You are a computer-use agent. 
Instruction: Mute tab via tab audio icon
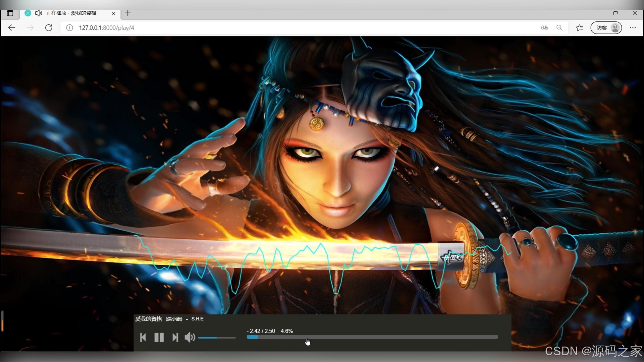pos(38,13)
